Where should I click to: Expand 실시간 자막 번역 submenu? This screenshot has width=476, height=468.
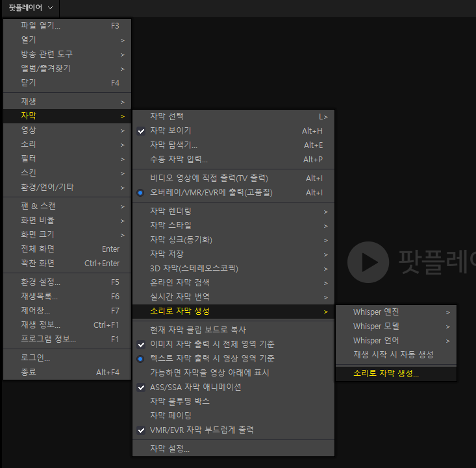(233, 297)
